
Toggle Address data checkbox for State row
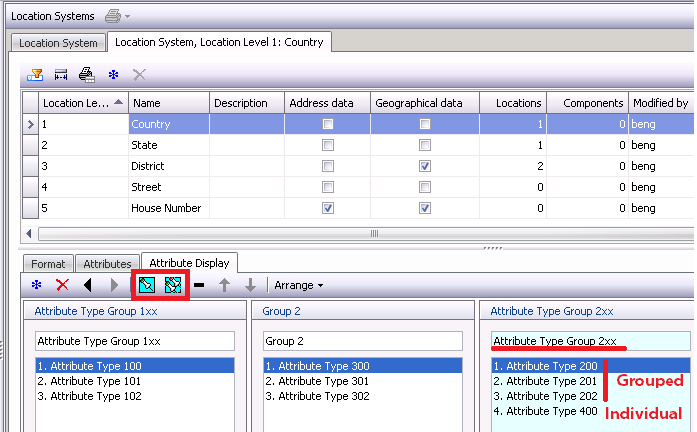pos(328,145)
